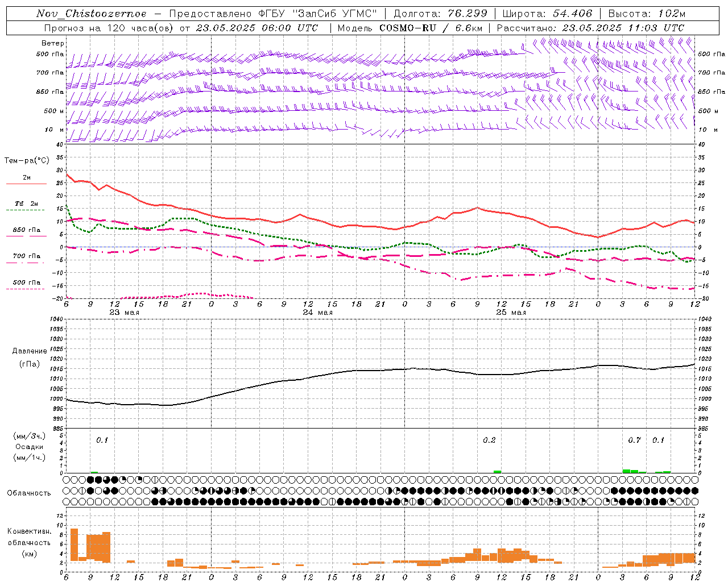This screenshot has width=728, height=582.
Task: Click the (мм/1ч.) precipitation unit label
Action: tap(30, 457)
